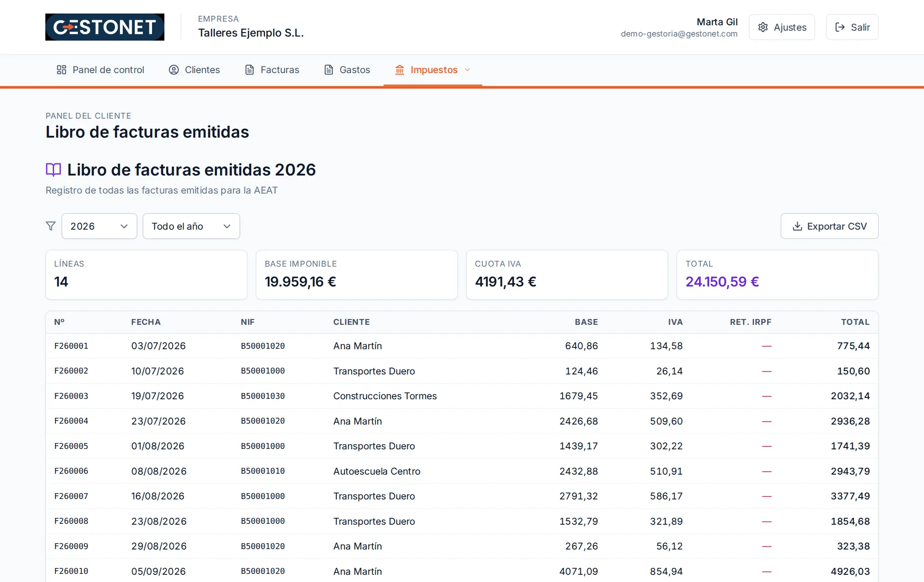The width and height of the screenshot is (924, 582).
Task: Click client Construcciones Tormes
Action: pyautogui.click(x=385, y=396)
